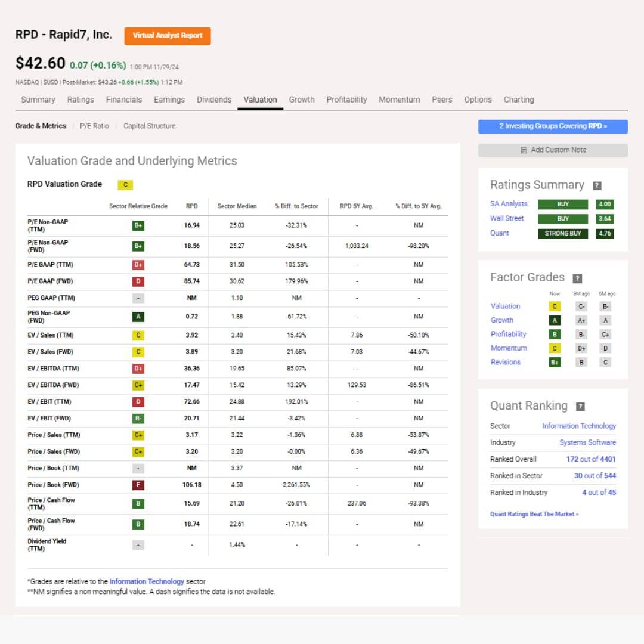This screenshot has height=644, width=644.
Task: Open the Ratings Summary help icon
Action: click(597, 185)
